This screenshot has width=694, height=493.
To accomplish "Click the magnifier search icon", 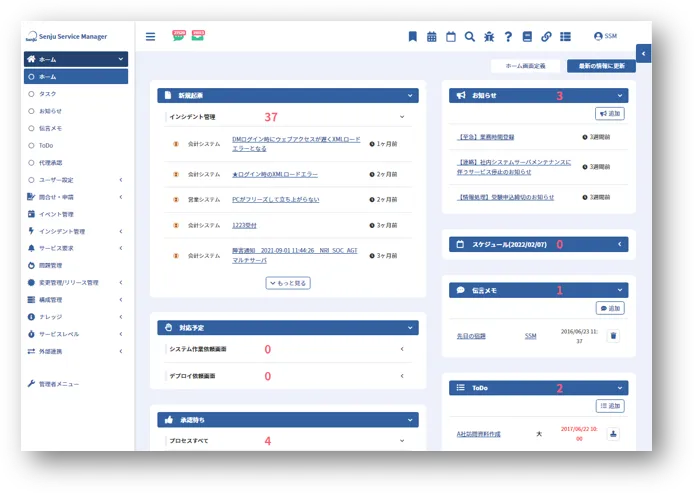I will tap(470, 37).
